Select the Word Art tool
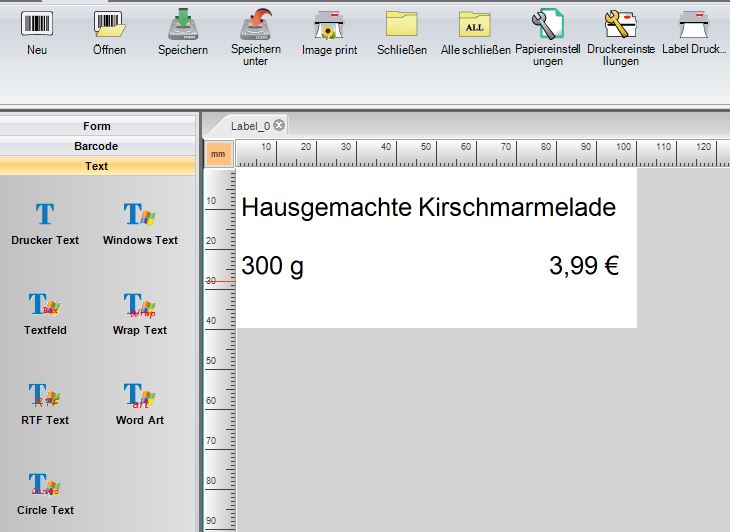This screenshot has width=730, height=532. point(140,403)
